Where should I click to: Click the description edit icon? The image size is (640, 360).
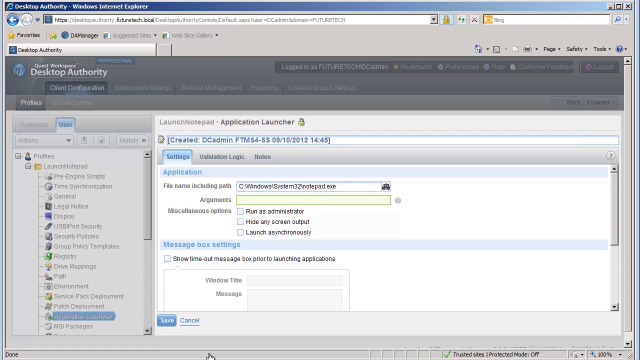tap(161, 140)
